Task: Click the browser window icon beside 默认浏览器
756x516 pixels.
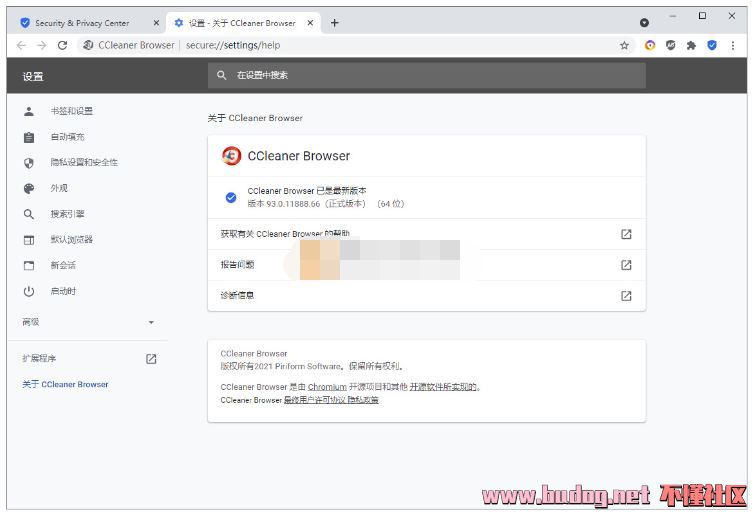Action: (x=29, y=240)
